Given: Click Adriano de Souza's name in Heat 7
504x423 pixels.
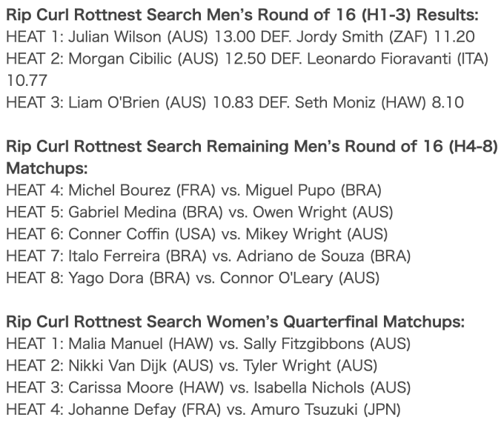Looking at the screenshot, I should (x=300, y=256).
